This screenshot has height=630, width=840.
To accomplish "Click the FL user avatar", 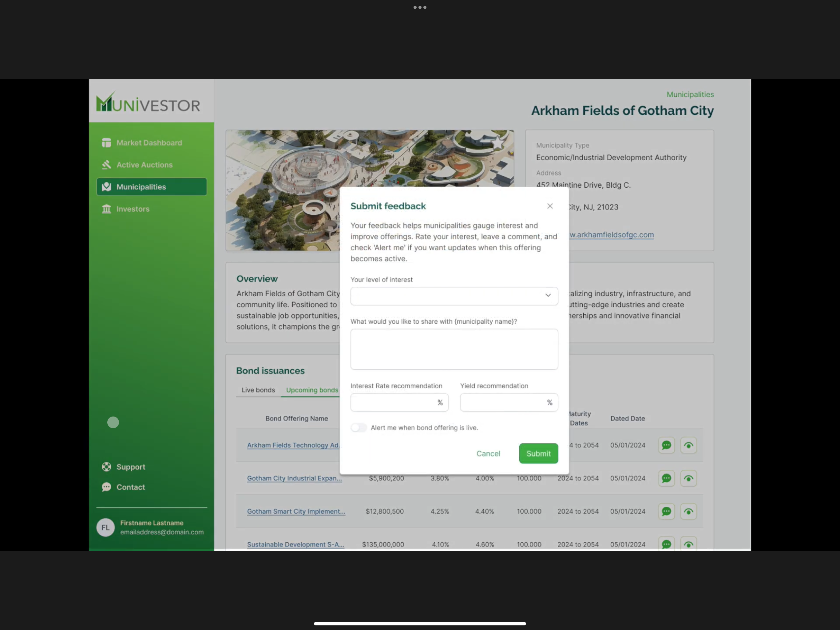I will (x=105, y=527).
